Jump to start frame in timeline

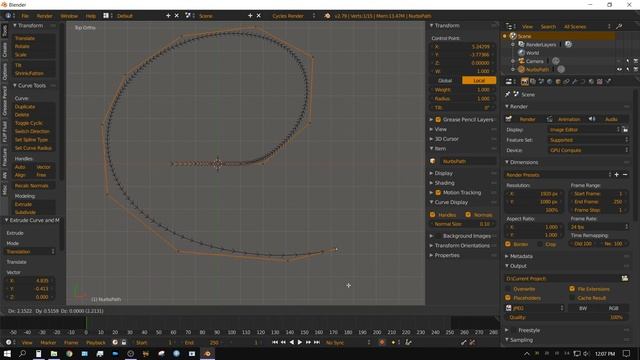tap(275, 342)
